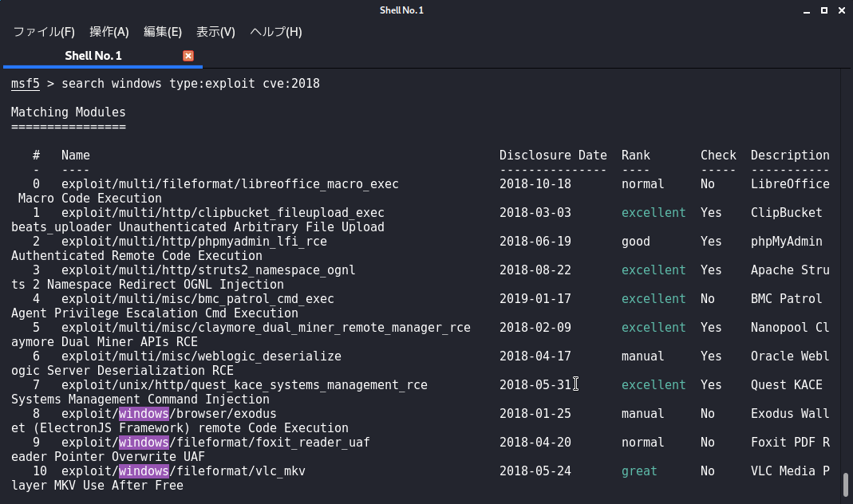Image resolution: width=853 pixels, height=504 pixels.
Task: Click 'layer MKV Use After Free' line
Action: point(97,486)
